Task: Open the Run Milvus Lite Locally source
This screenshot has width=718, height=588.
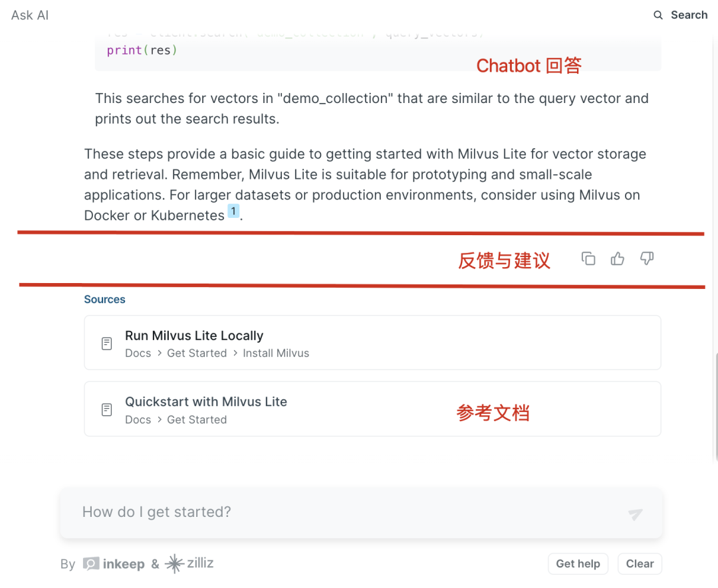Action: point(372,342)
